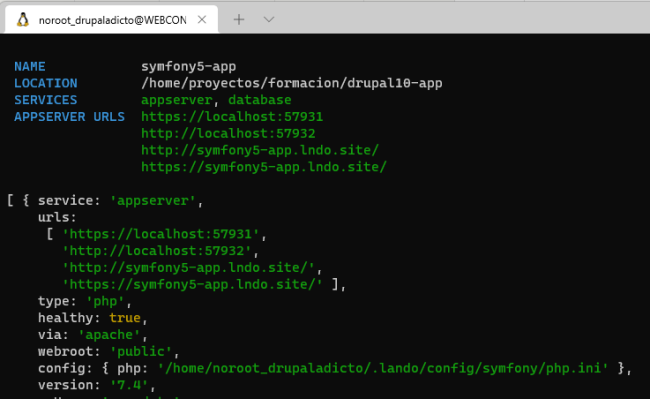Click the Linux penguin tab icon
This screenshot has width=650, height=399.
(23, 19)
